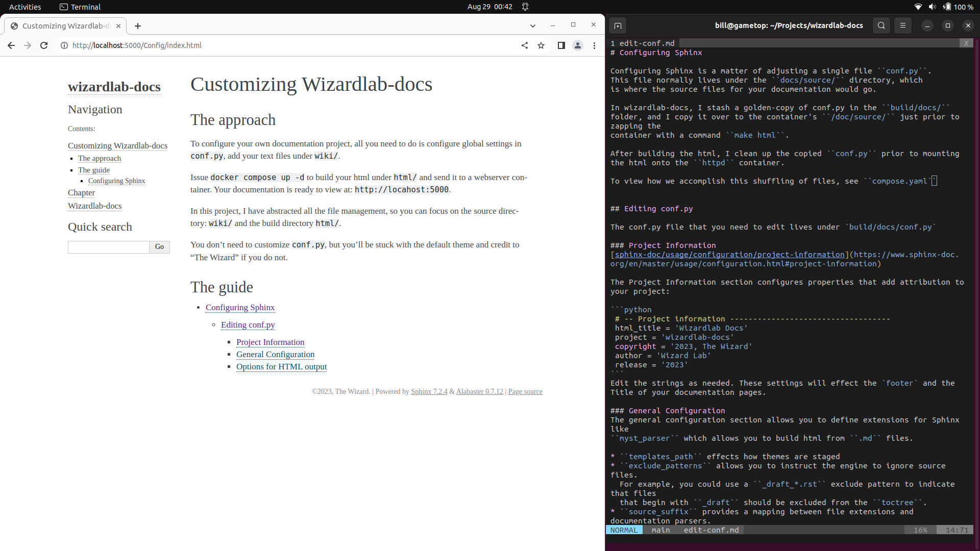Close the edit-conf.md buffer tab X
The width and height of the screenshot is (980, 551).
coord(966,43)
